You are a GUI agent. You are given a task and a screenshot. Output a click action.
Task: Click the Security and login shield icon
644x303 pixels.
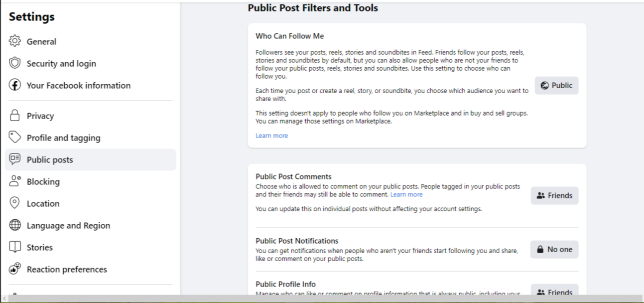tap(15, 63)
